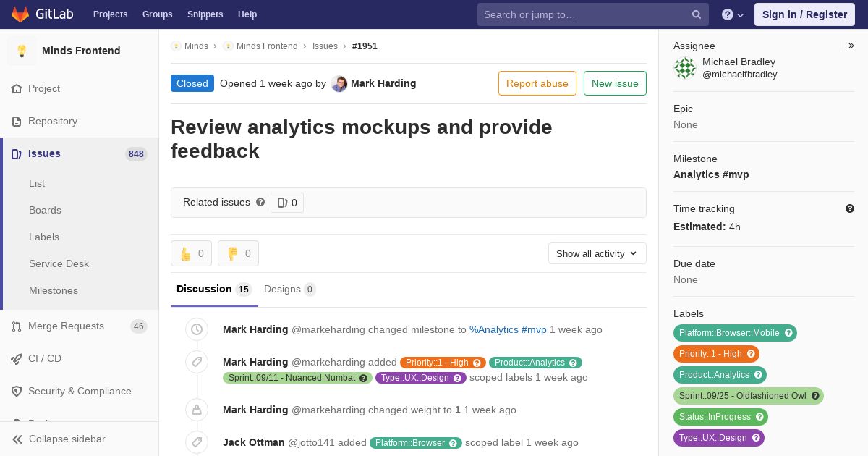Click the Platform::Browser label in activity
This screenshot has width=868, height=456.
(416, 443)
